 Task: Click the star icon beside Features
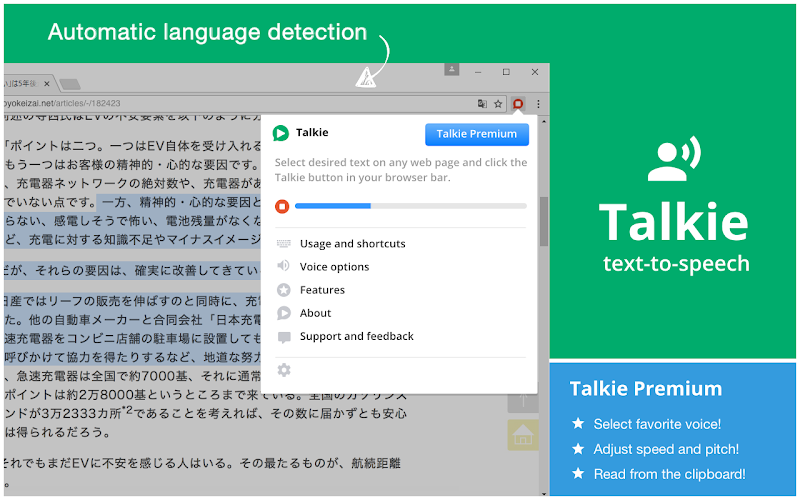pyautogui.click(x=284, y=290)
